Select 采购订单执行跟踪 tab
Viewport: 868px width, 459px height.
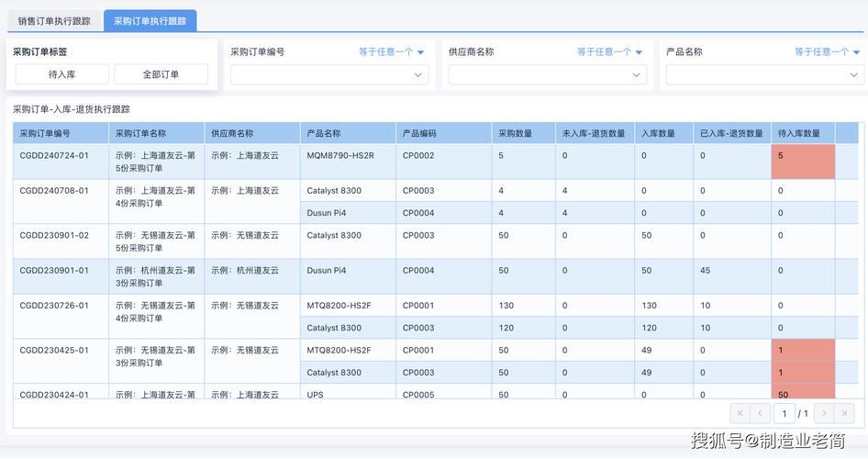point(150,20)
